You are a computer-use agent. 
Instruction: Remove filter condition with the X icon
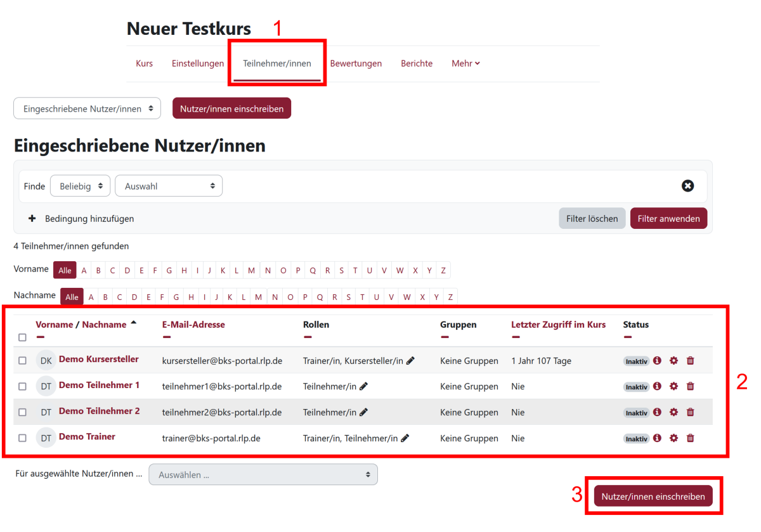click(687, 186)
